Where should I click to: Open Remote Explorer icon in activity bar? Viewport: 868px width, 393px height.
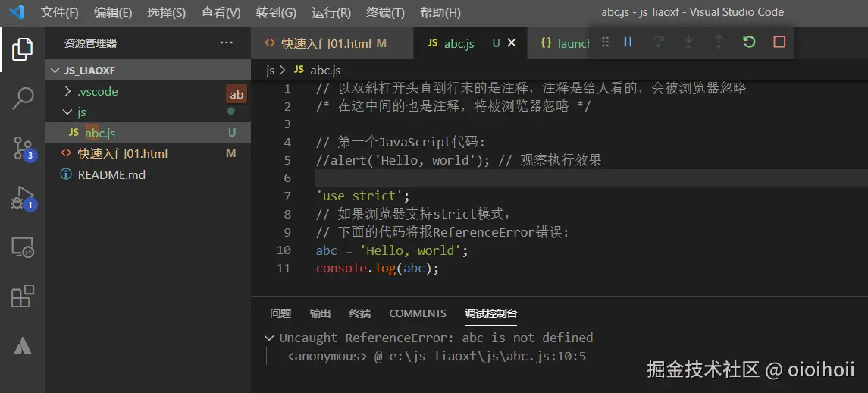point(23,247)
